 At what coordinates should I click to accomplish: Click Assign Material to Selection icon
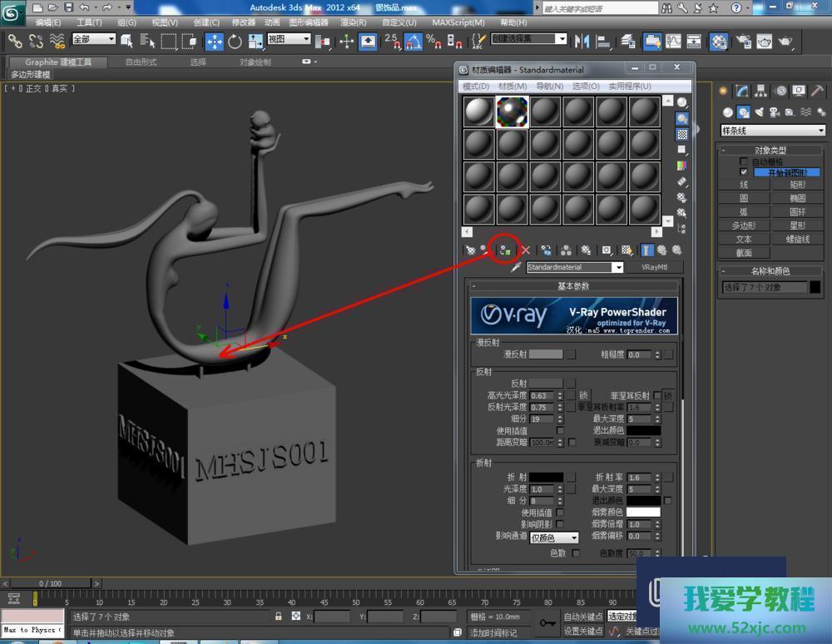tap(504, 250)
